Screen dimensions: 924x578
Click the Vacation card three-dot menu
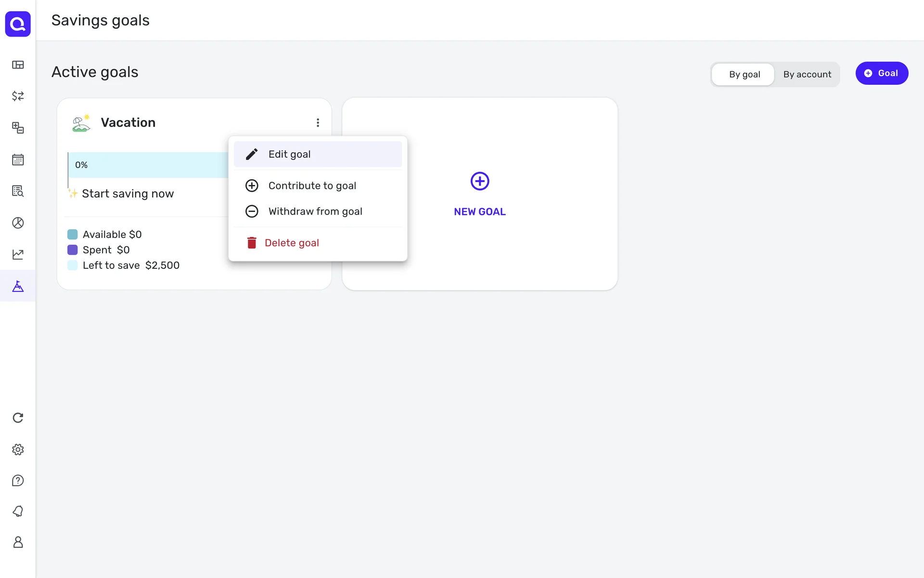(318, 123)
